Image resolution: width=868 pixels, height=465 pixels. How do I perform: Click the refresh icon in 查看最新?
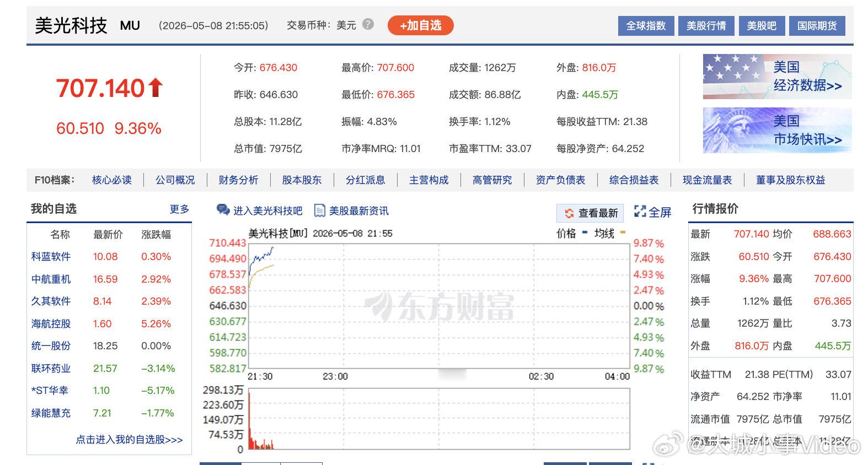click(569, 213)
